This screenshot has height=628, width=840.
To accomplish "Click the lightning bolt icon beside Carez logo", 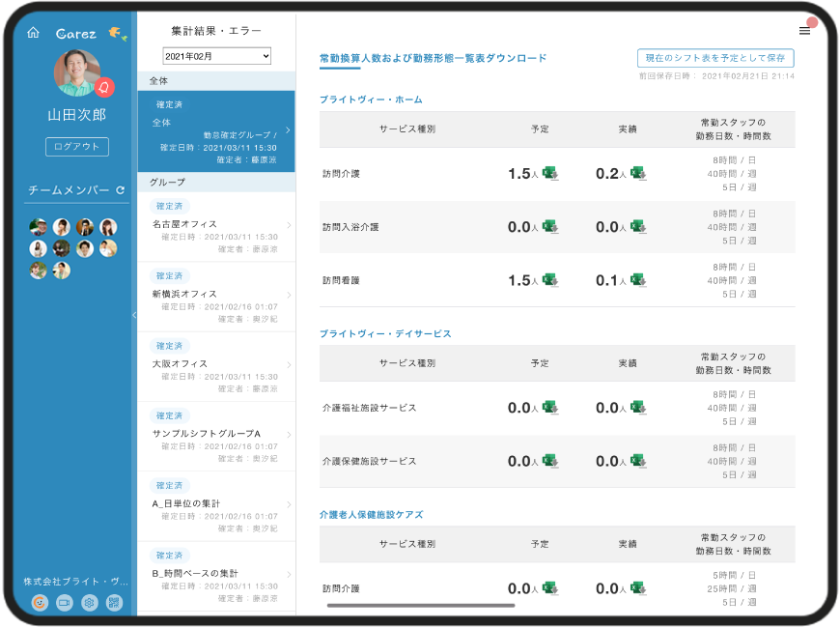I will point(118,31).
